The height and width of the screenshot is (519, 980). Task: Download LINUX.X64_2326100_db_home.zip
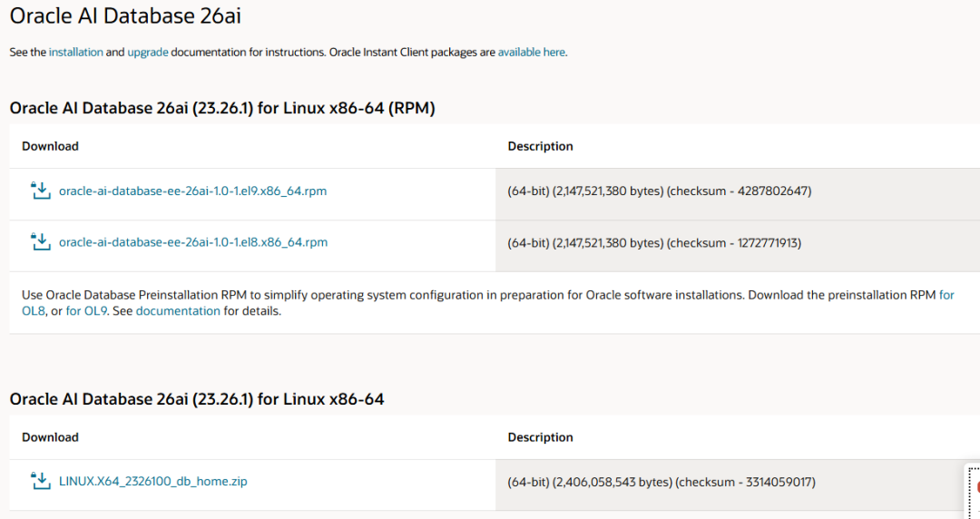[153, 482]
